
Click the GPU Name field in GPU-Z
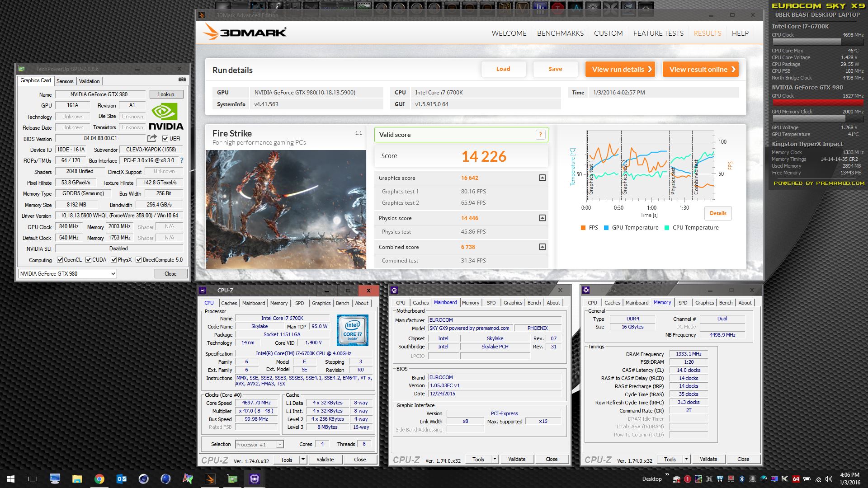click(100, 94)
